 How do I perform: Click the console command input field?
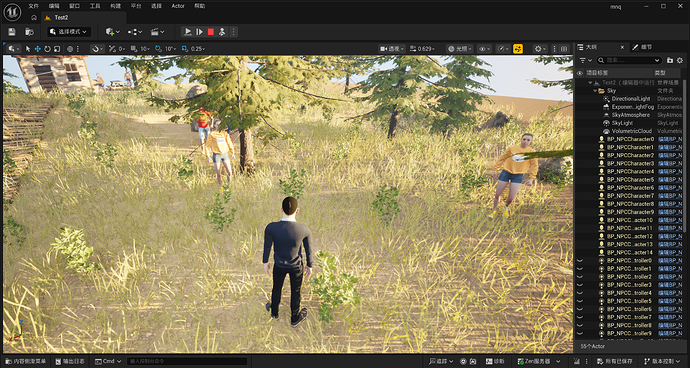click(x=187, y=361)
